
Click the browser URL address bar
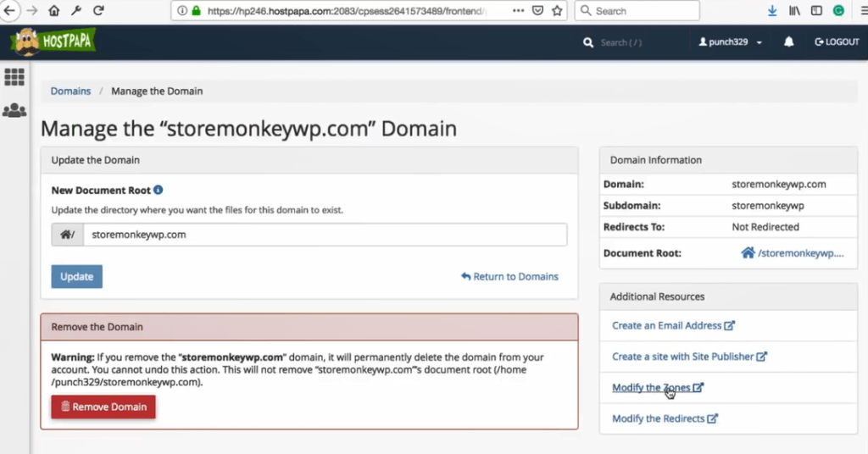point(346,10)
